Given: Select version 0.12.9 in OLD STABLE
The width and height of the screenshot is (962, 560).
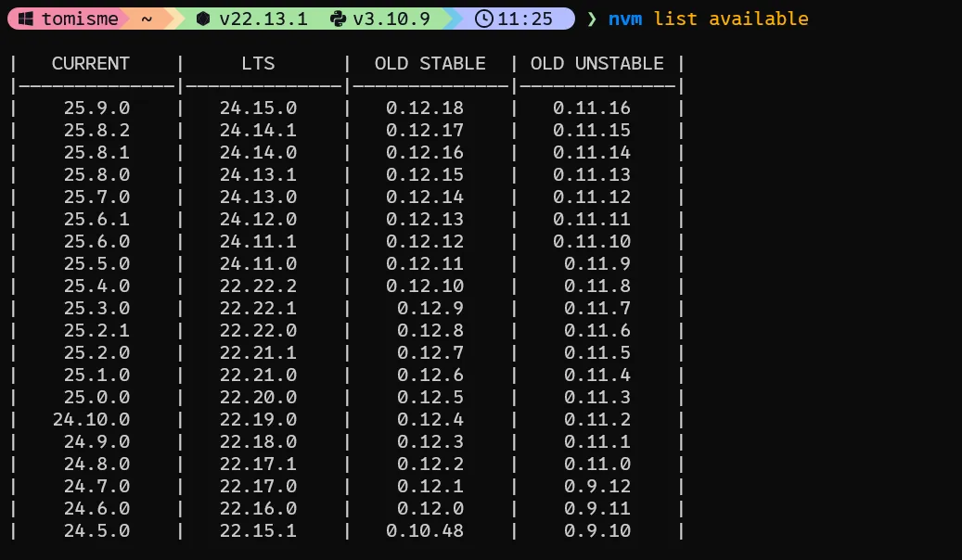Looking at the screenshot, I should point(430,309).
